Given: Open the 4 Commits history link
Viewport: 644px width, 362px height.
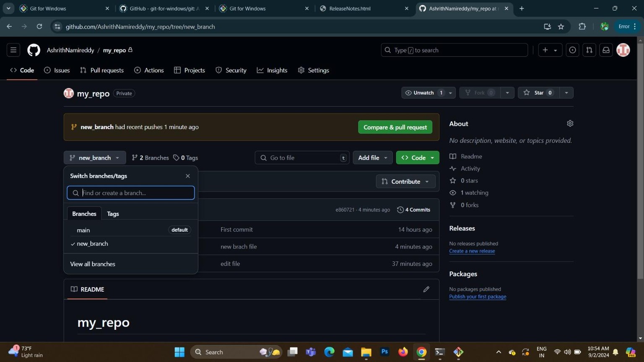Looking at the screenshot, I should pyautogui.click(x=413, y=209).
